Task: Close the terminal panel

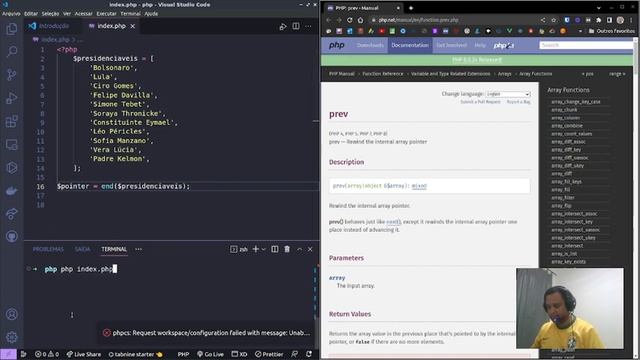Action: [x=310, y=249]
